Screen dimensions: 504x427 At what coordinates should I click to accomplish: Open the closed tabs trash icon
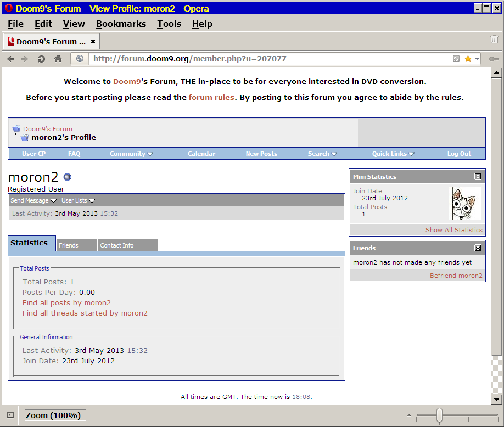[x=494, y=39]
